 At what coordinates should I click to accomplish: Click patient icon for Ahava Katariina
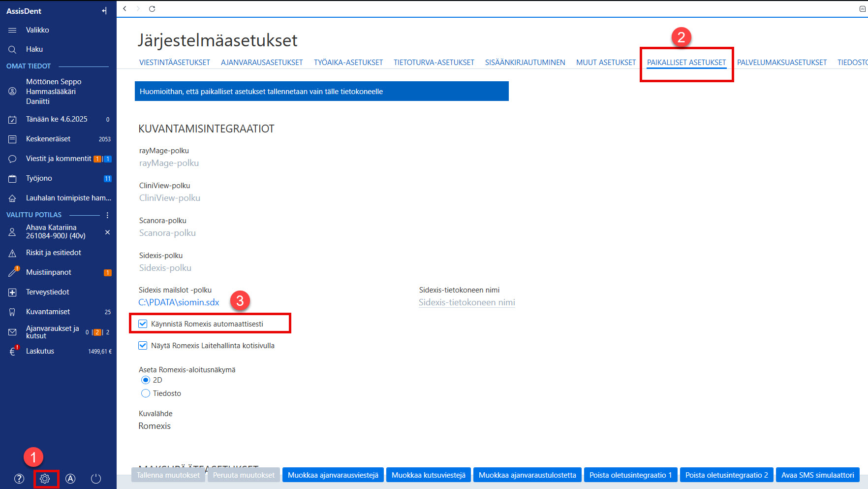click(x=12, y=232)
